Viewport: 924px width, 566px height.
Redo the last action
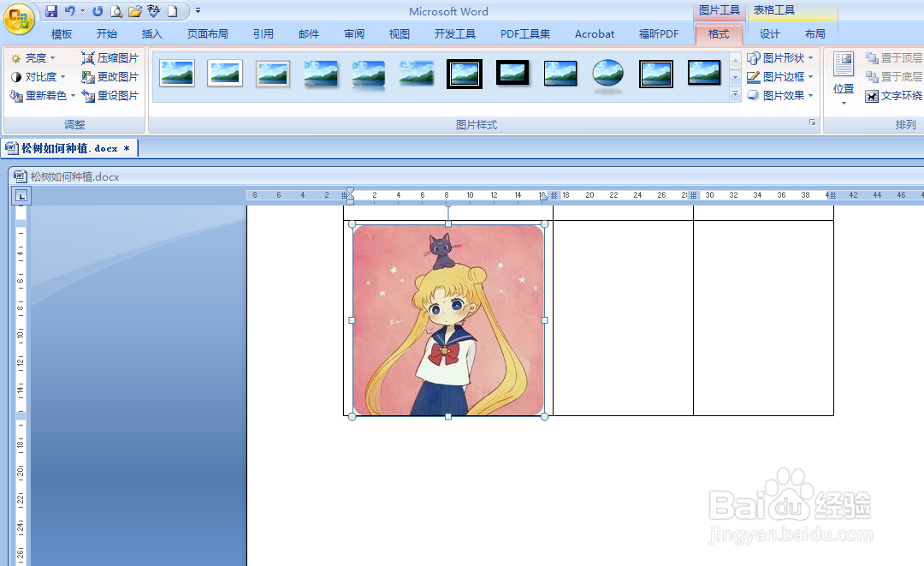(98, 11)
